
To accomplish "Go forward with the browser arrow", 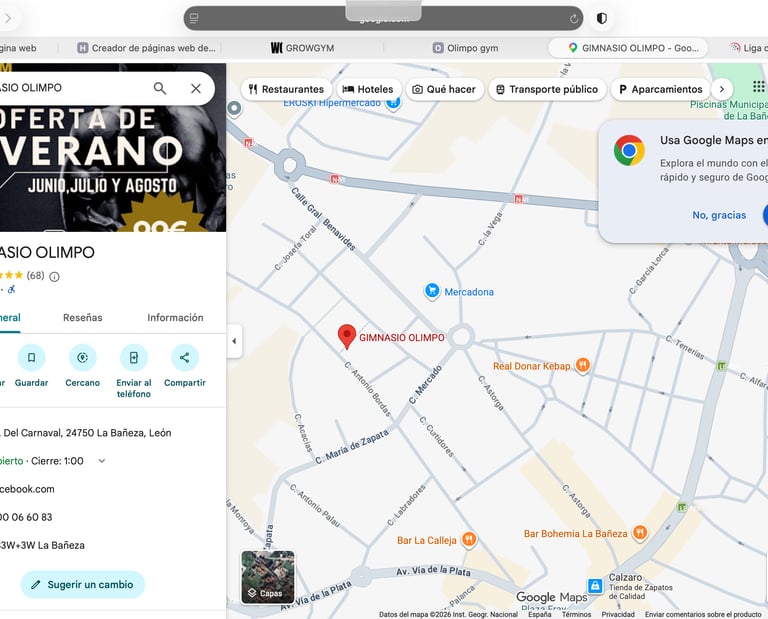I will pyautogui.click(x=8, y=19).
